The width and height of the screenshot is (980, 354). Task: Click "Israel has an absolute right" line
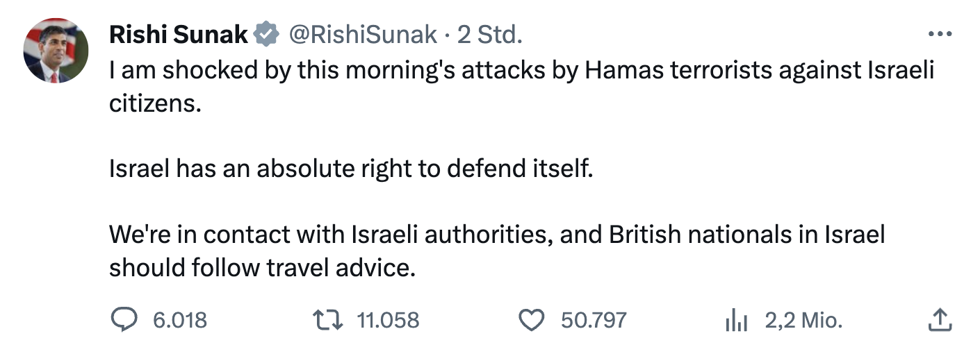tap(352, 167)
